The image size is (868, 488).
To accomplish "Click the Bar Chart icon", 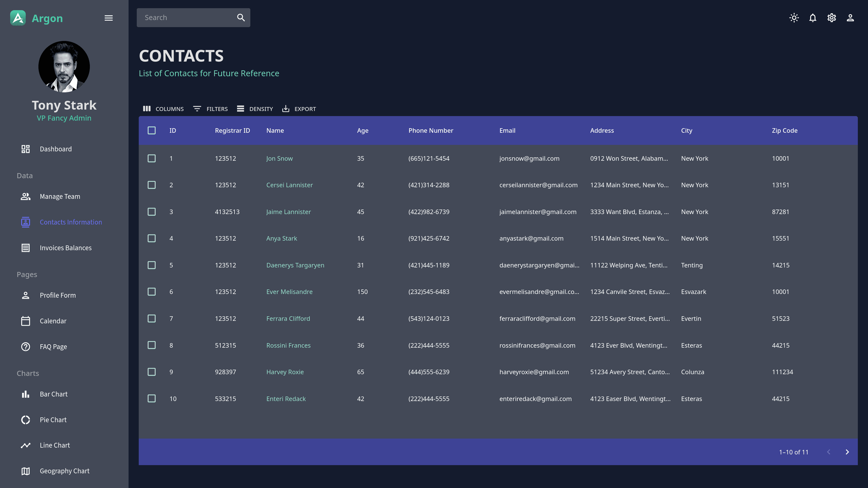I will click(26, 394).
